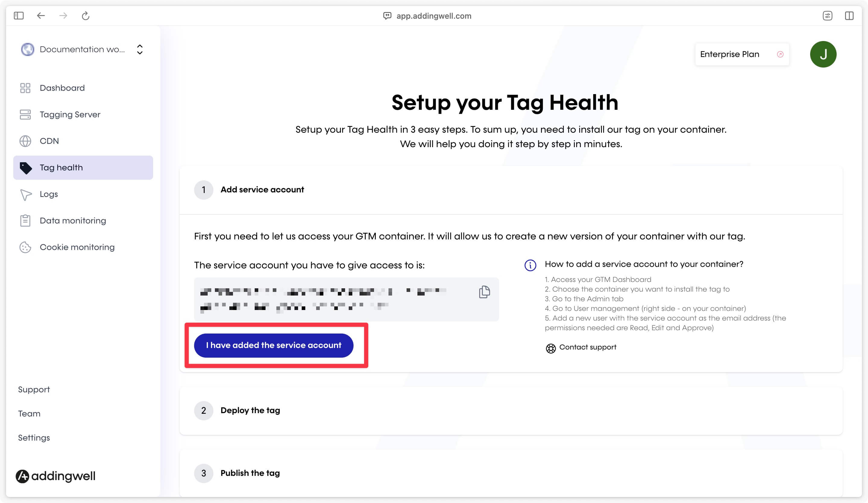Click the Data monitoring sidebar icon
The image size is (868, 503).
point(24,220)
